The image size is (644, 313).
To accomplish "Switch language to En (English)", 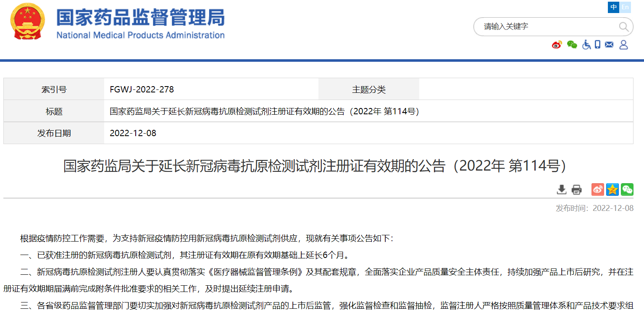I will (x=625, y=7).
